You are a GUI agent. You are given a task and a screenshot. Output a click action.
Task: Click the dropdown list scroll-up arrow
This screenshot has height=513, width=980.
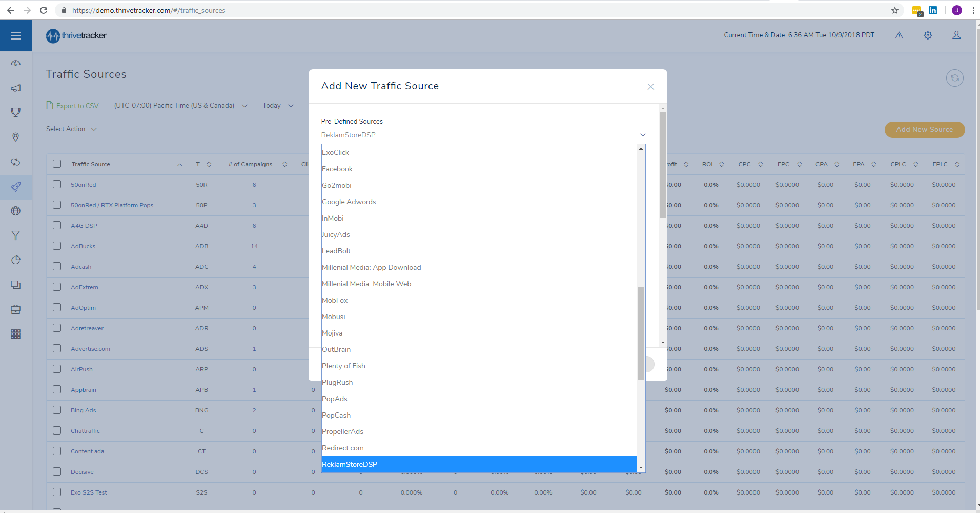pos(641,149)
